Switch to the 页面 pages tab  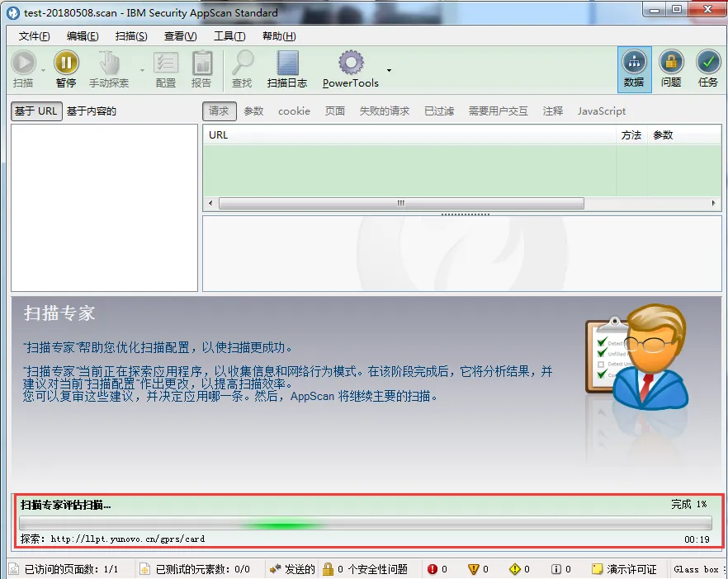tap(335, 111)
